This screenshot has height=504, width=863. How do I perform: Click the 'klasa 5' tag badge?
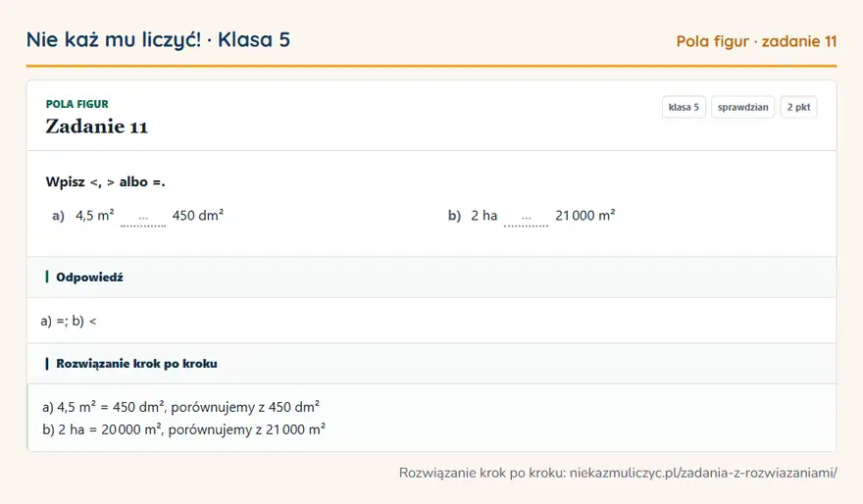click(684, 107)
